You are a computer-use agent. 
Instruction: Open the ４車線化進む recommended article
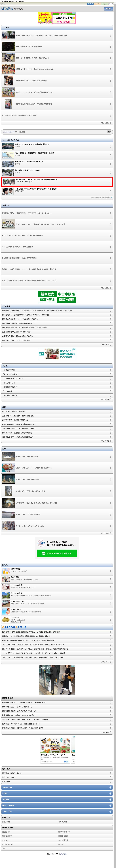point(57,155)
